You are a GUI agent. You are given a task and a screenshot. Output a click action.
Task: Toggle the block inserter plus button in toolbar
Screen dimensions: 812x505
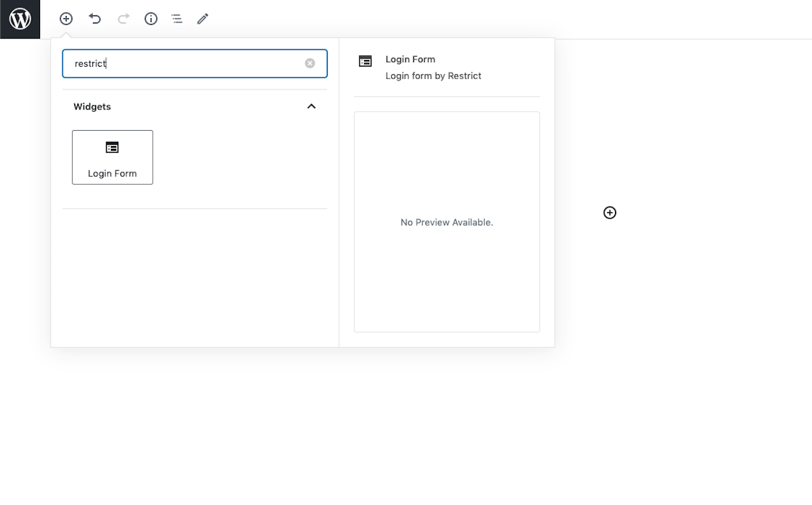[66, 19]
